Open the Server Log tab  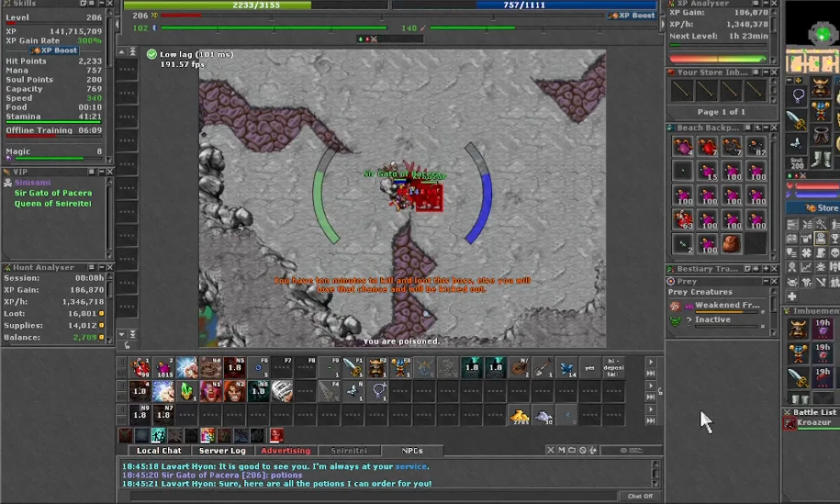click(222, 450)
